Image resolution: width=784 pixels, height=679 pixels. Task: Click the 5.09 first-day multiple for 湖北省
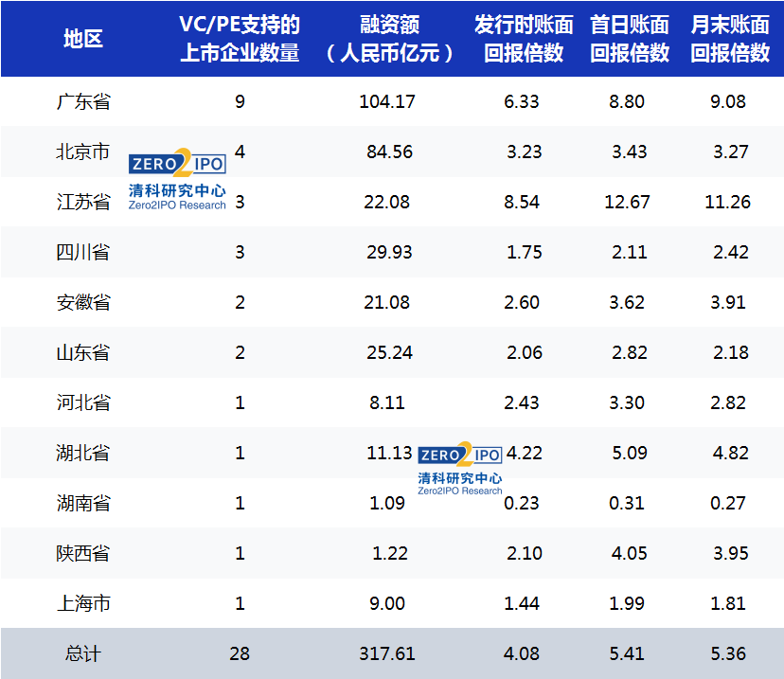tap(630, 453)
